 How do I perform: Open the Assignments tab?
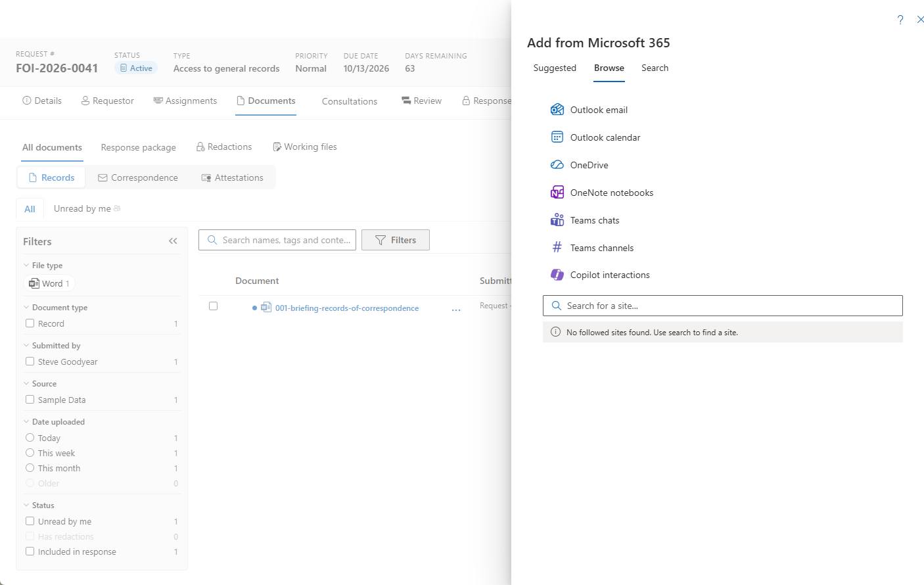185,101
